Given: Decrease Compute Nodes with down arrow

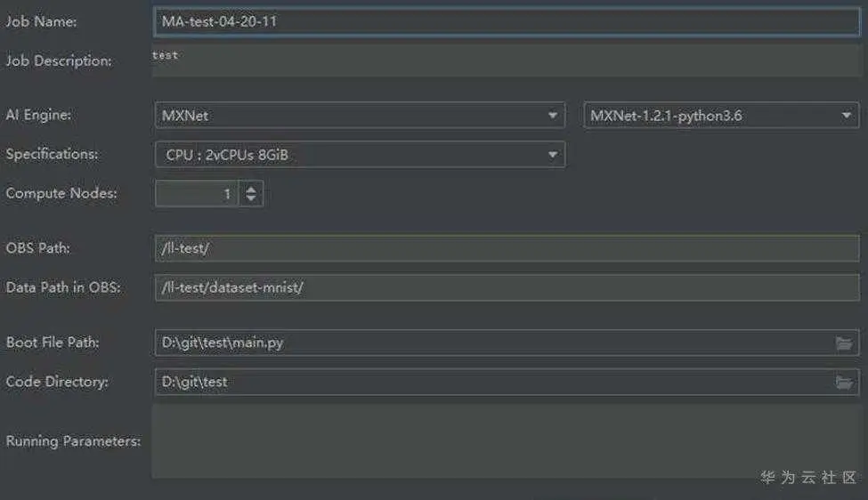Looking at the screenshot, I should [x=251, y=198].
